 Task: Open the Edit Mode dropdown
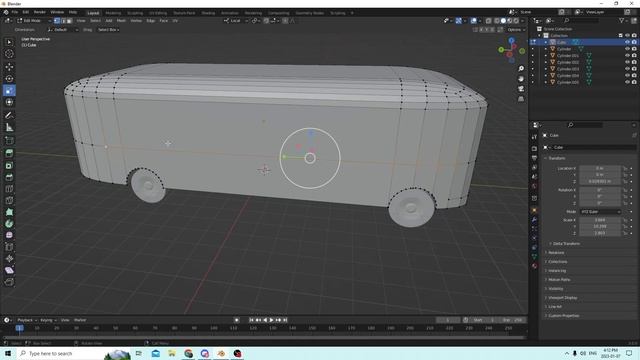[34, 20]
